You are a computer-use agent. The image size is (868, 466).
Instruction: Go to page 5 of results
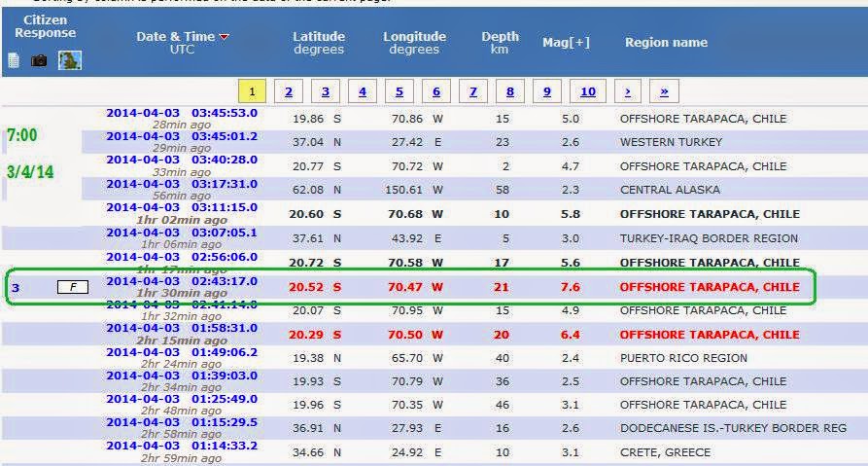(399, 91)
